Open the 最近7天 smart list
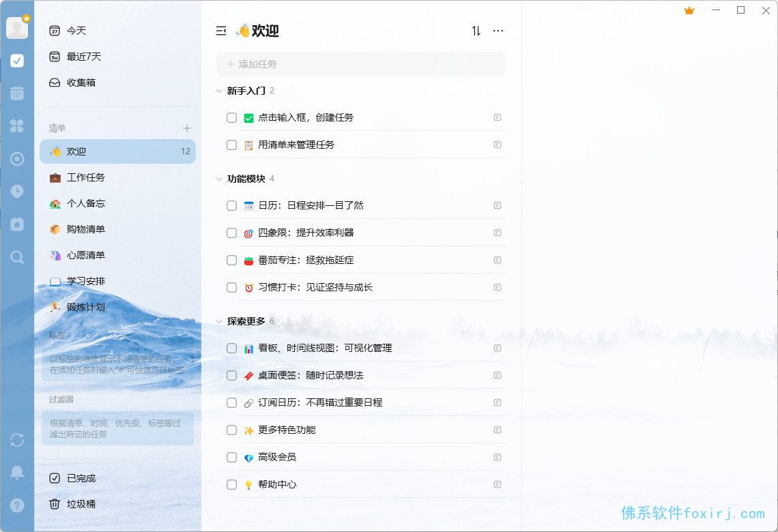 tap(117, 57)
